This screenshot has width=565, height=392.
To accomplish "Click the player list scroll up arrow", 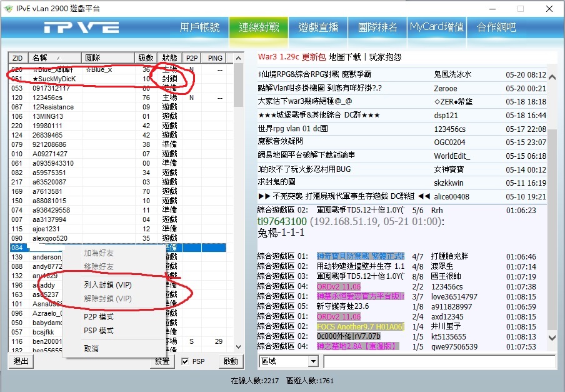I will (x=238, y=58).
